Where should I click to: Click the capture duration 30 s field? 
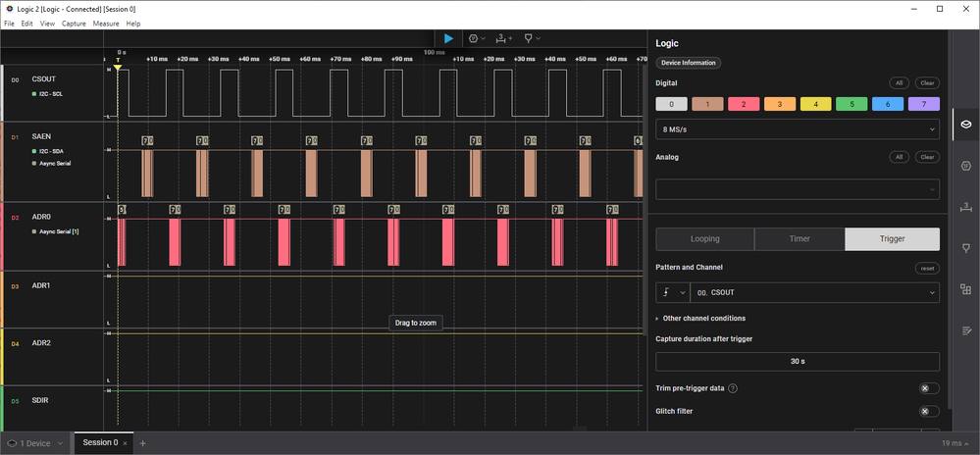coord(797,362)
